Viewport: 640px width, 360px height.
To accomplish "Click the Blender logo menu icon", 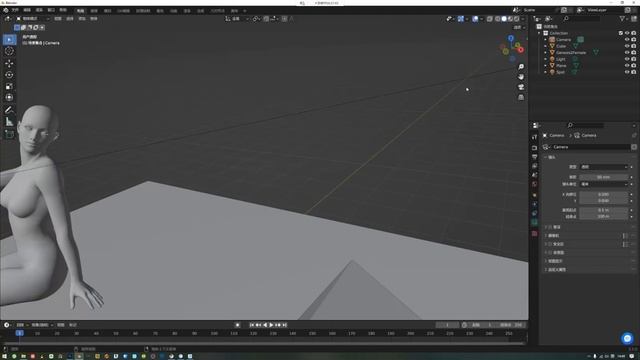I will [6, 10].
